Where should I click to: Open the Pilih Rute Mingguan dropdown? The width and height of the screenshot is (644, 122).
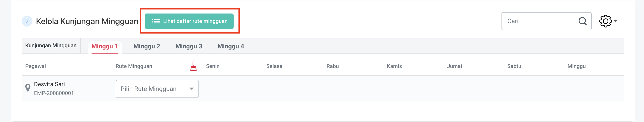pyautogui.click(x=157, y=89)
